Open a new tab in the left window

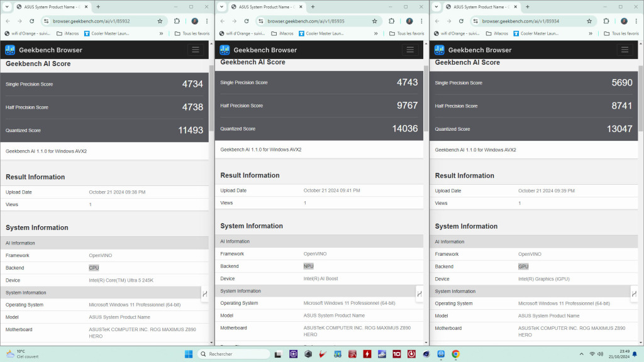98,6
